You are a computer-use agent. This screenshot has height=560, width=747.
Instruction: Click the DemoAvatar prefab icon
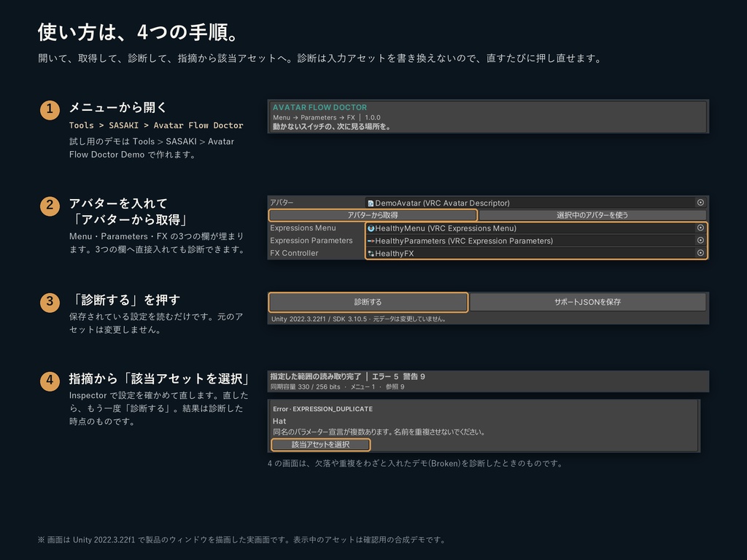(x=371, y=203)
